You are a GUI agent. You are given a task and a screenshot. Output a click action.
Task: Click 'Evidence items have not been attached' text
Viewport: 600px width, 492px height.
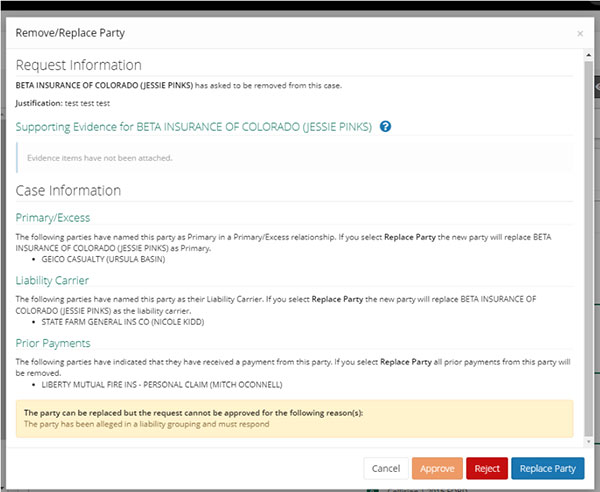(100, 158)
